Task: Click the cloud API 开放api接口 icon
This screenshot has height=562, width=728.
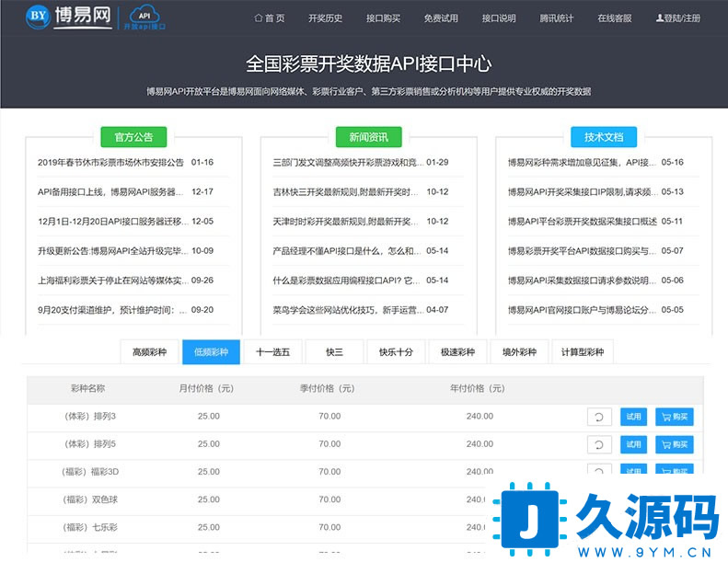Action: click(x=144, y=17)
